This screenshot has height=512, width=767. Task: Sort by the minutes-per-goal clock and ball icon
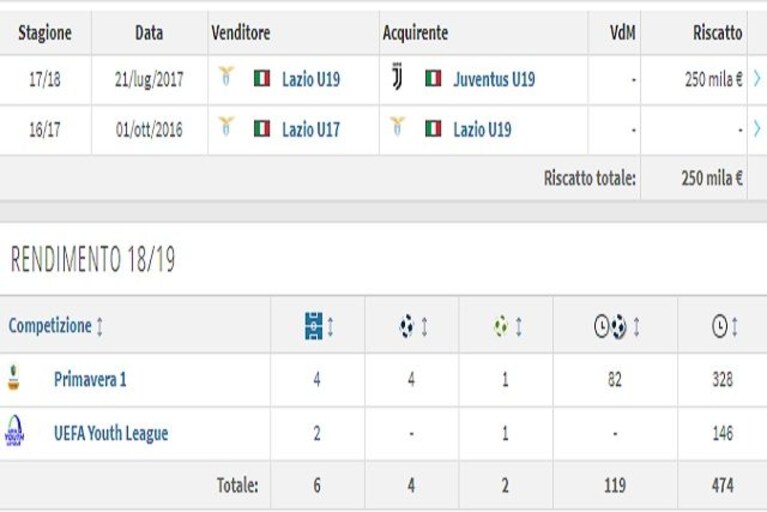610,326
